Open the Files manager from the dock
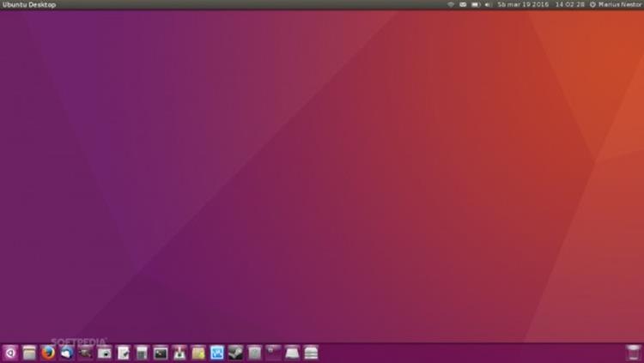The width and height of the screenshot is (644, 363). click(x=29, y=352)
